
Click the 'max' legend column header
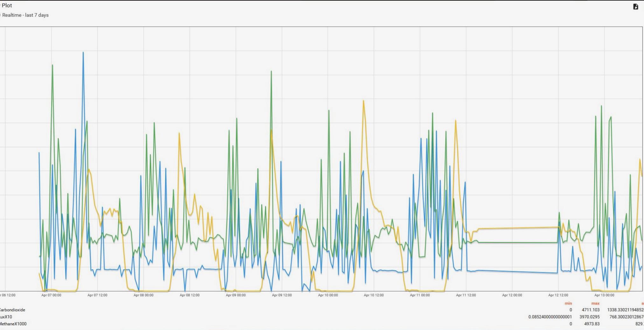point(595,303)
